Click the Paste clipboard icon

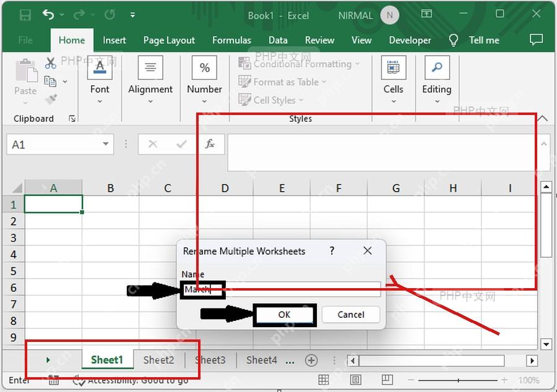[x=26, y=70]
